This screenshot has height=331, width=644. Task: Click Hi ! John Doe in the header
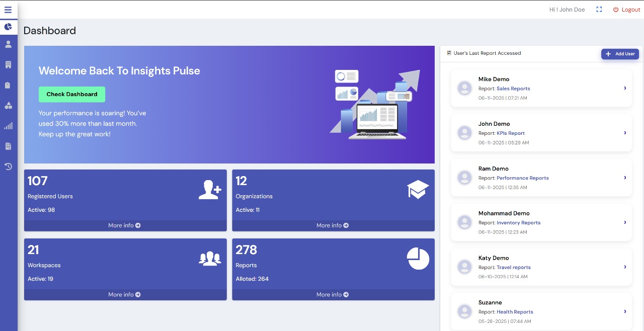click(x=567, y=9)
